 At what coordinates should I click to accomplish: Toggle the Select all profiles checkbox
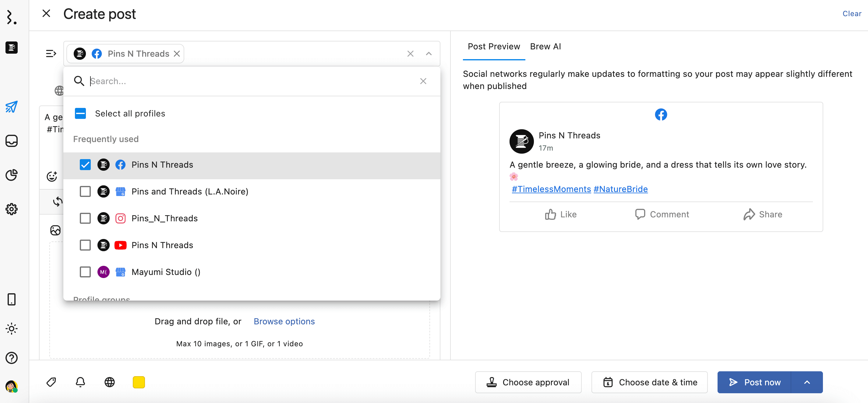click(80, 114)
